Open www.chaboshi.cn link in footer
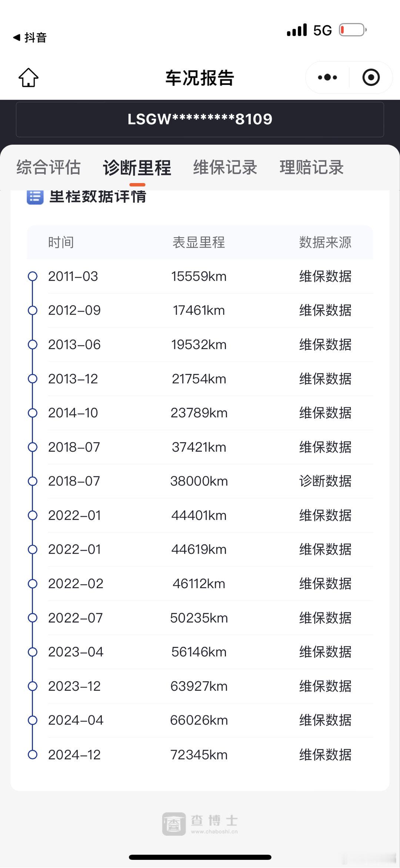Viewport: 400px width, 868px height. (x=214, y=832)
